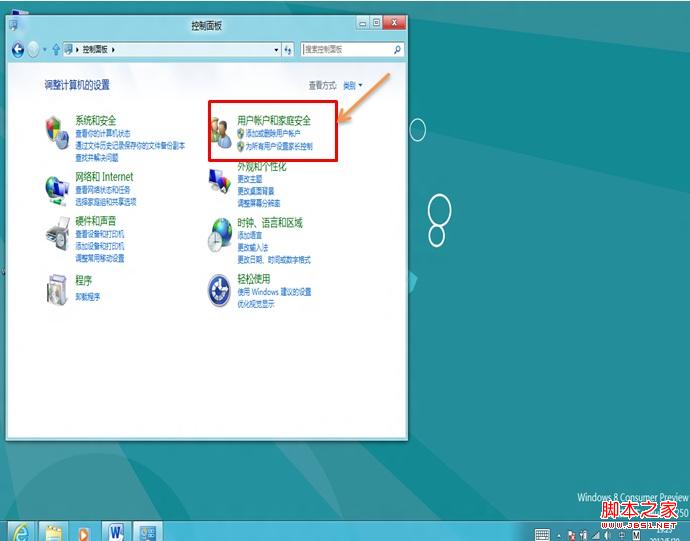Click the search magnifier icon
Screen dimensions: 690x541
pyautogui.click(x=397, y=50)
